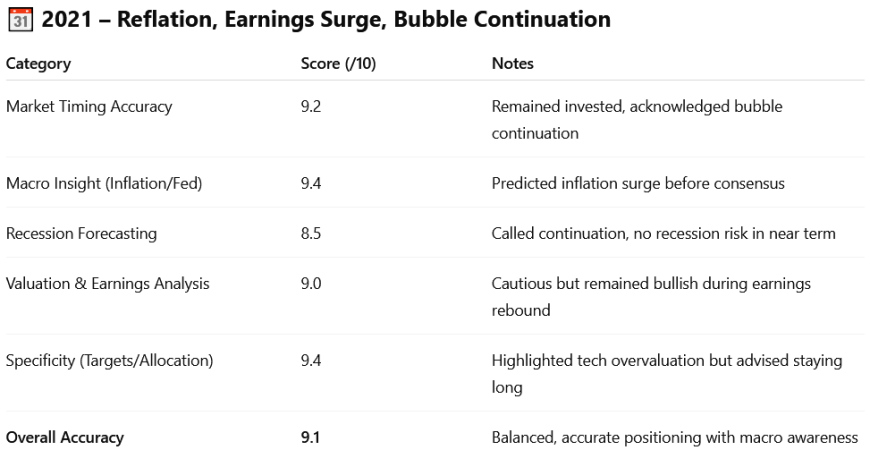Click the calendar icon beside the 2021 heading

pyautogui.click(x=19, y=19)
